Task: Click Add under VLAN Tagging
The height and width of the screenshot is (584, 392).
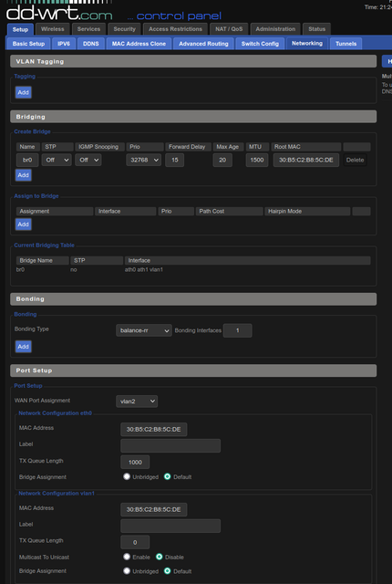Action: coord(23,92)
